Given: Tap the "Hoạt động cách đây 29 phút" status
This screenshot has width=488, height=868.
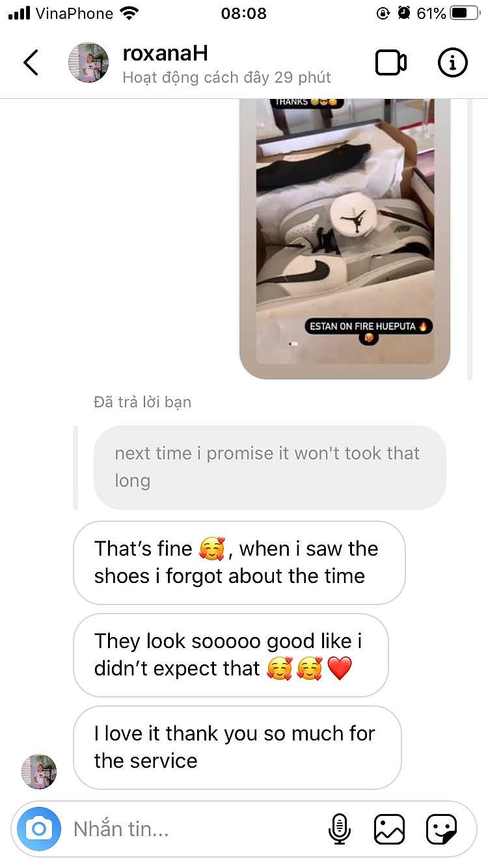Looking at the screenshot, I should [x=226, y=77].
